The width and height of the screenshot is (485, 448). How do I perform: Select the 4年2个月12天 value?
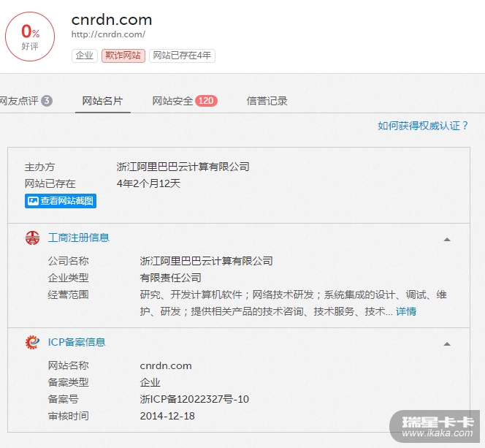pyautogui.click(x=148, y=183)
